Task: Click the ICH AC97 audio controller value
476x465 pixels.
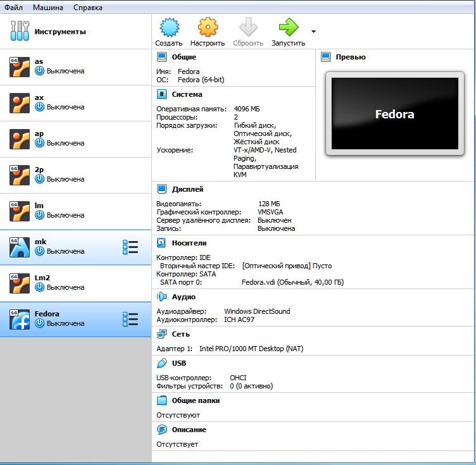Action: 239,319
